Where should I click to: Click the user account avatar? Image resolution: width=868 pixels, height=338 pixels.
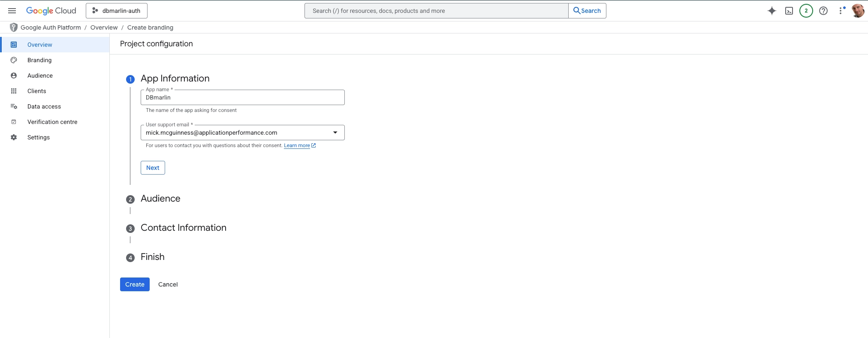click(857, 11)
